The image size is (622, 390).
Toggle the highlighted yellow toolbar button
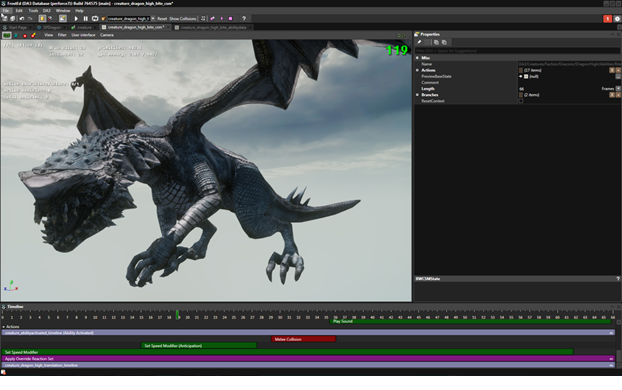[x=42, y=19]
